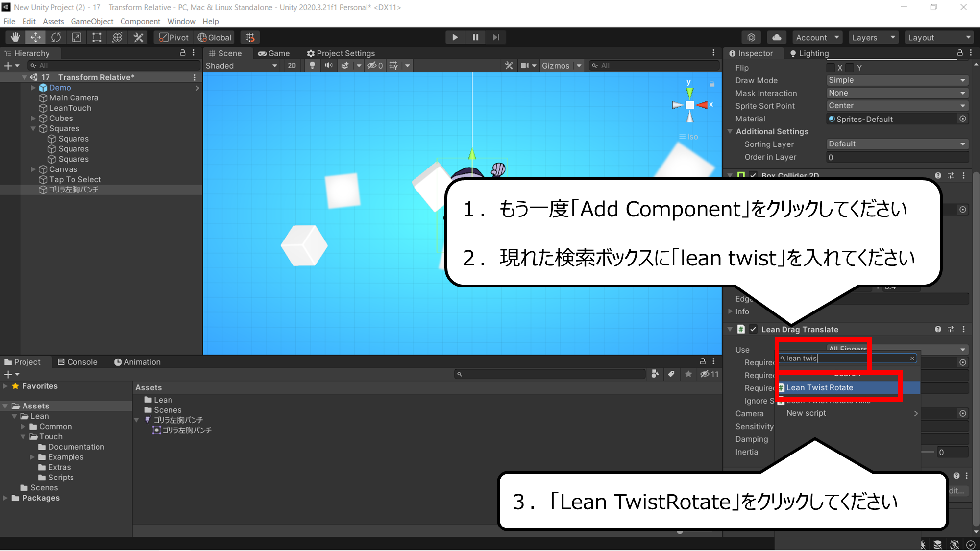The image size is (980, 551).
Task: Toggle scene lighting bulb icon
Action: 312,66
